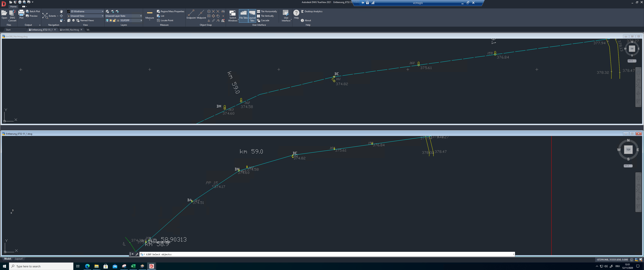Open Help from ribbon

(296, 14)
